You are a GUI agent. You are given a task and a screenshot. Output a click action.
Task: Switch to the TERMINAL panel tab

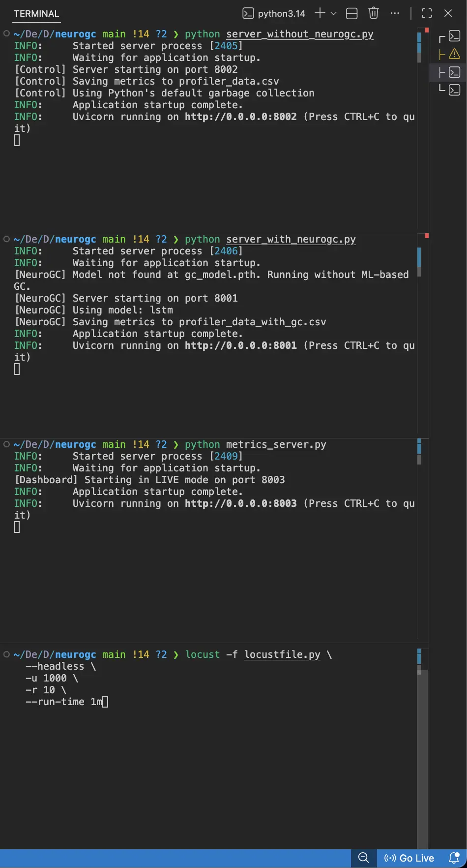(36, 14)
